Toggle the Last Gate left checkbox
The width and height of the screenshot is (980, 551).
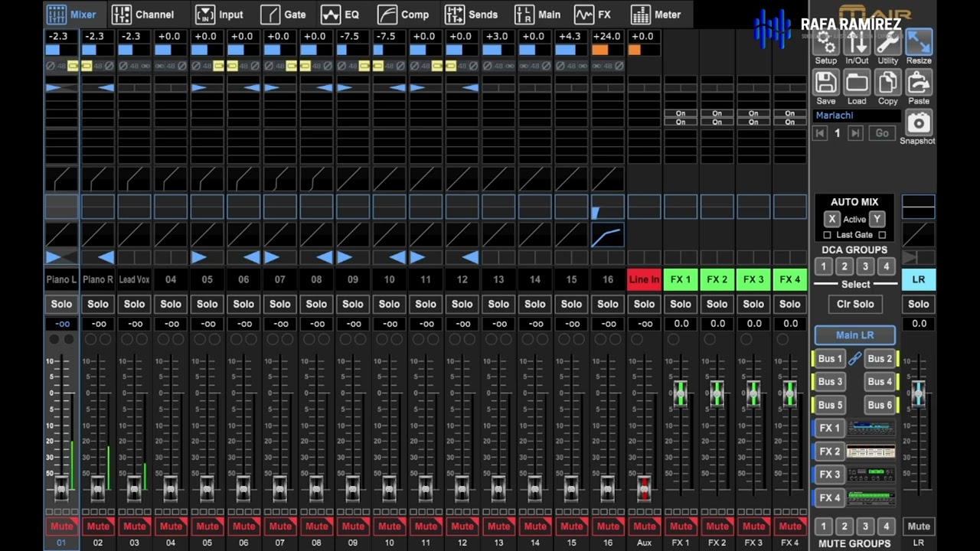(x=827, y=235)
